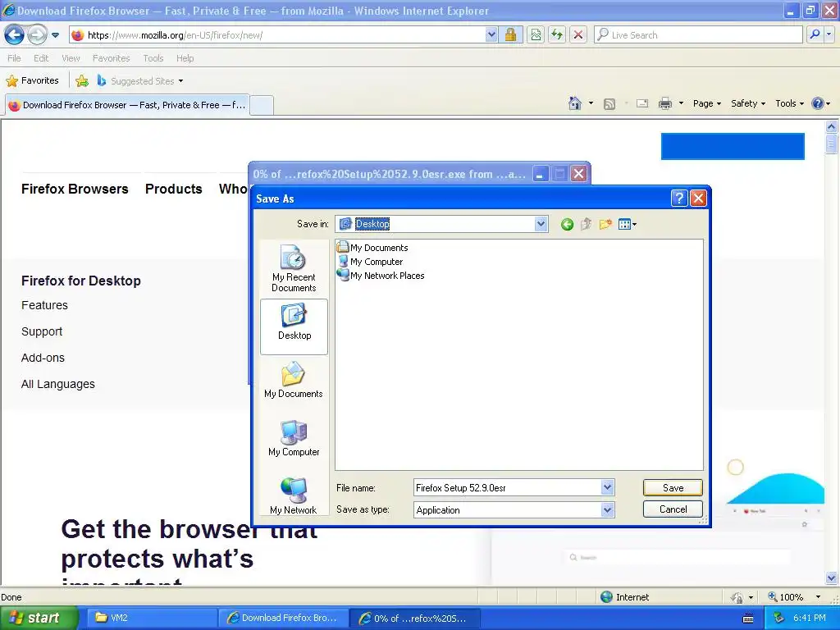Open the Page command bar menu

706,104
